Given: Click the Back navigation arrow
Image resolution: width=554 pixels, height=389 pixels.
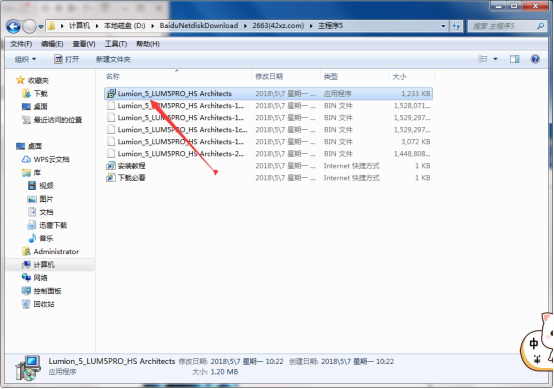Looking at the screenshot, I should [x=13, y=26].
